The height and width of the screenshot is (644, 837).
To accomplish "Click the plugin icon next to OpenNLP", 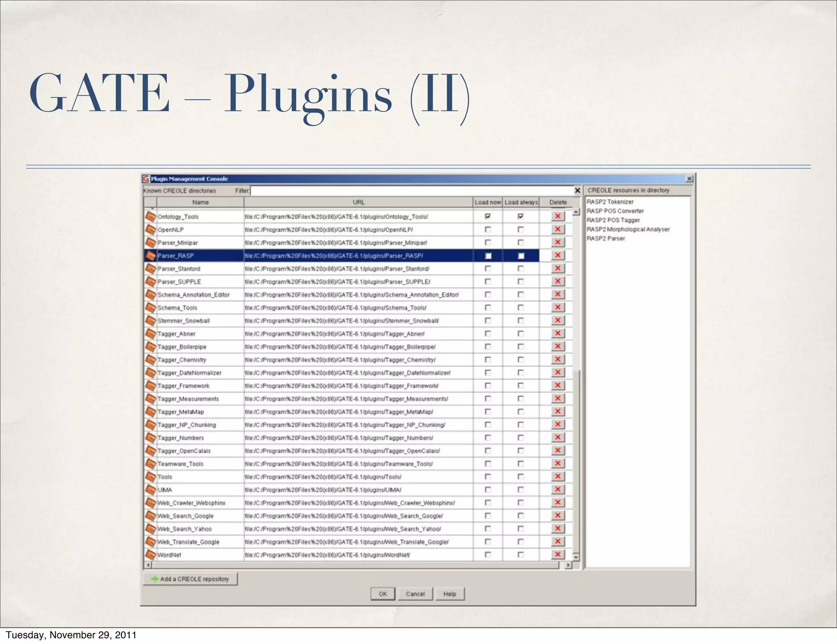I will [151, 230].
